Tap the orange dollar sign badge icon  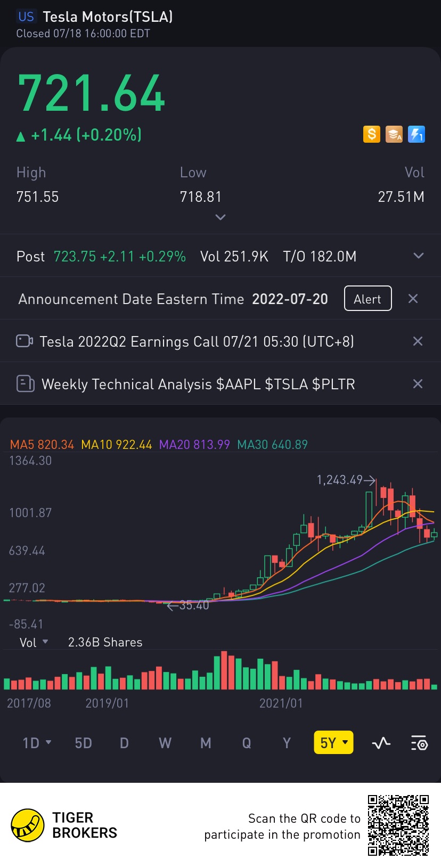pyautogui.click(x=372, y=134)
